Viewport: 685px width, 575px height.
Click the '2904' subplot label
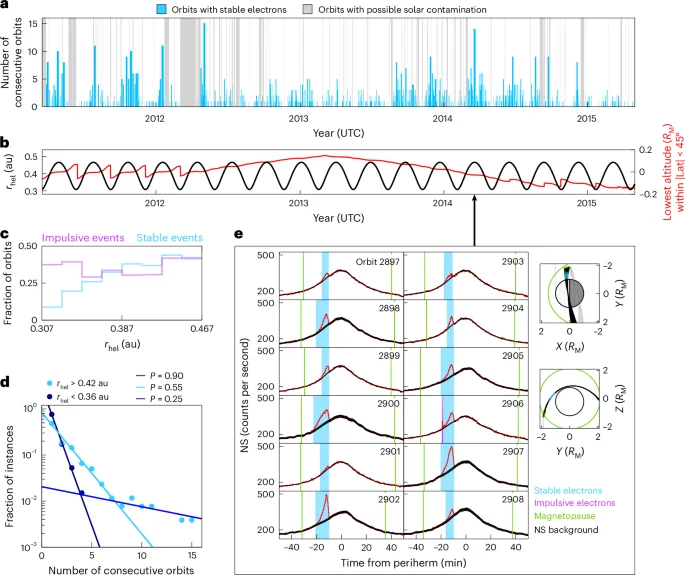[513, 308]
